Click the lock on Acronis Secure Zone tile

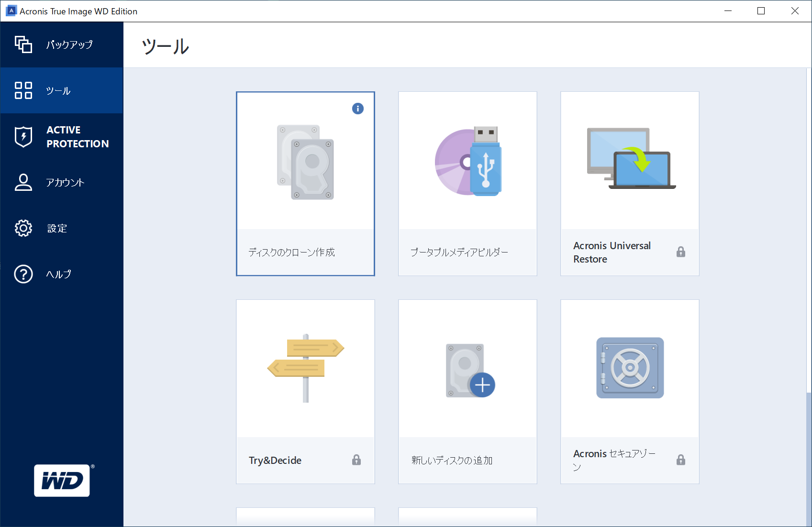[681, 460]
